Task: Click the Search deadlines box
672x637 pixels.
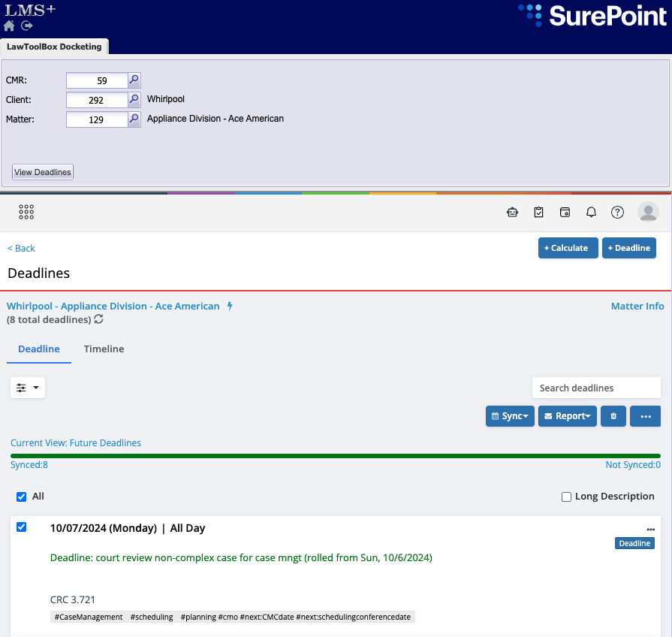Action: [597, 388]
